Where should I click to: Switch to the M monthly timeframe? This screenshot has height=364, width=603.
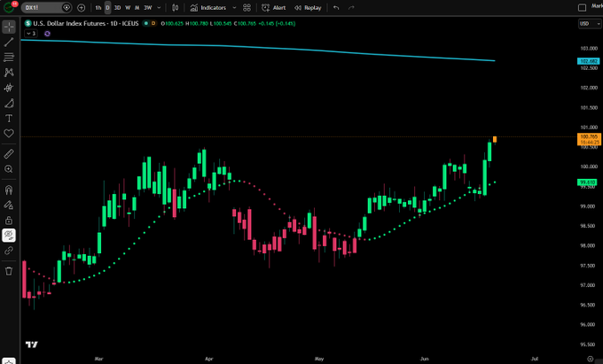pos(137,8)
